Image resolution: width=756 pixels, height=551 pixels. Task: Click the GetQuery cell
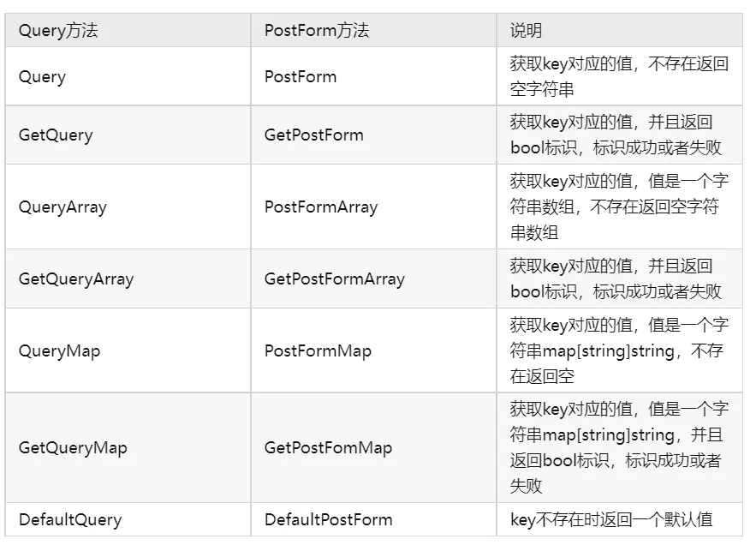point(128,135)
